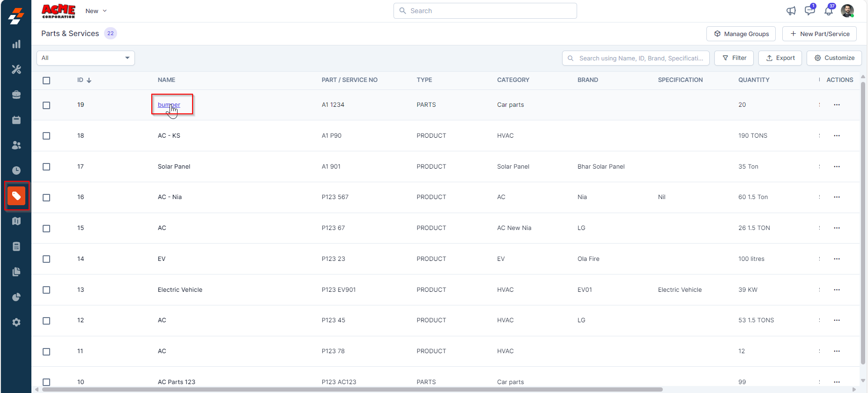Open the New dropdown beside Acme logo
This screenshot has width=868, height=393.
click(x=96, y=11)
